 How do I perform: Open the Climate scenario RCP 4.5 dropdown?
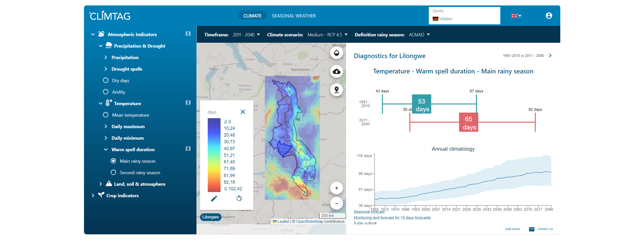[x=327, y=35]
